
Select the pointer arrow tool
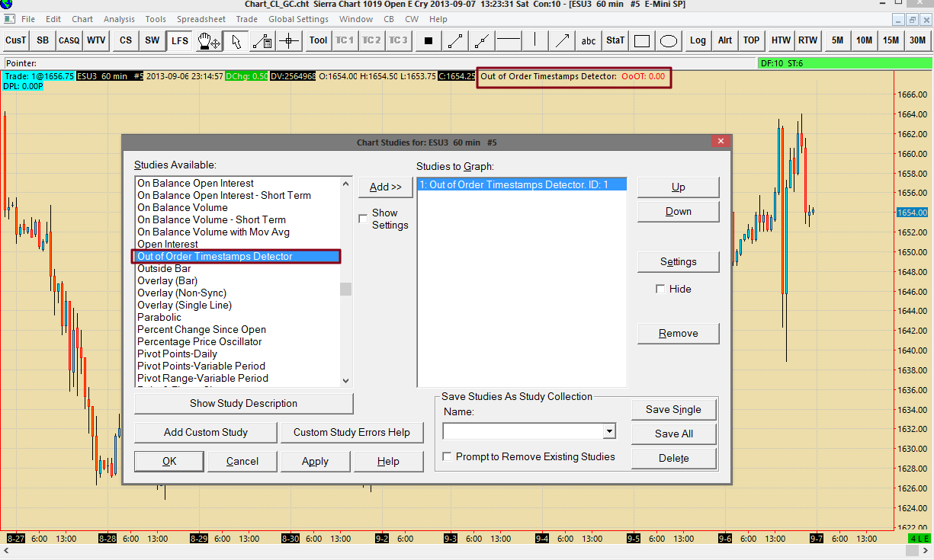point(236,40)
